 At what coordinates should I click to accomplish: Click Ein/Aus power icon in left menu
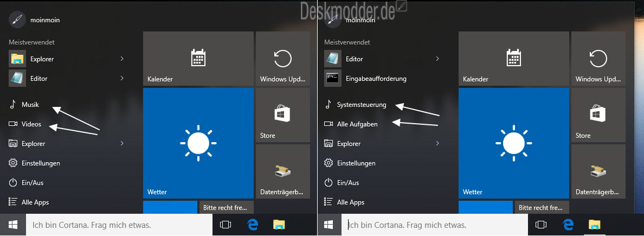click(x=12, y=182)
